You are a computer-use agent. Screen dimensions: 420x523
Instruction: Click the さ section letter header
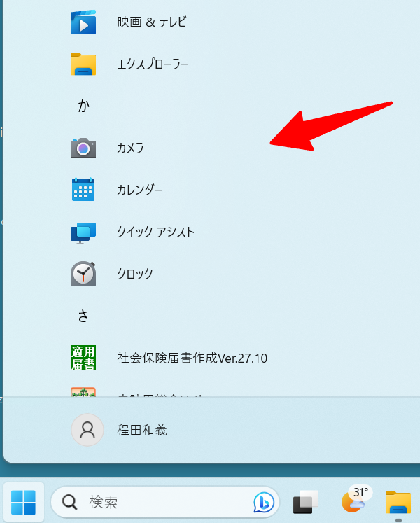83,316
